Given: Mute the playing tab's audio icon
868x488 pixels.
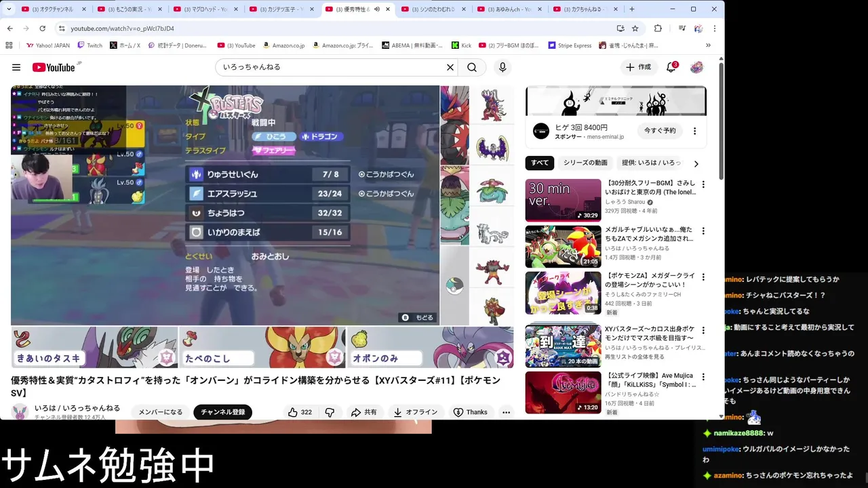Looking at the screenshot, I should [x=376, y=9].
